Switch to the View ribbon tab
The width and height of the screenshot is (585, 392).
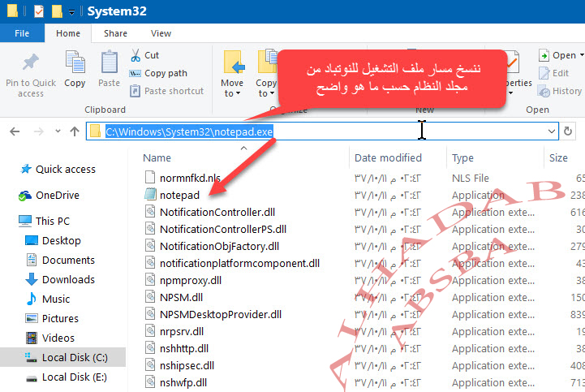(x=161, y=33)
